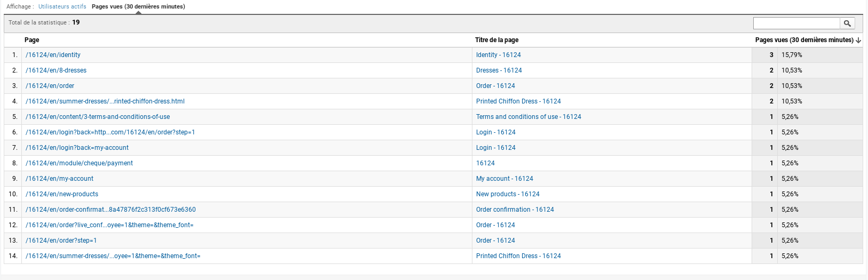Open the 3-terms-and-conditions-of-use page link
This screenshot has height=280, width=868.
click(x=98, y=117)
